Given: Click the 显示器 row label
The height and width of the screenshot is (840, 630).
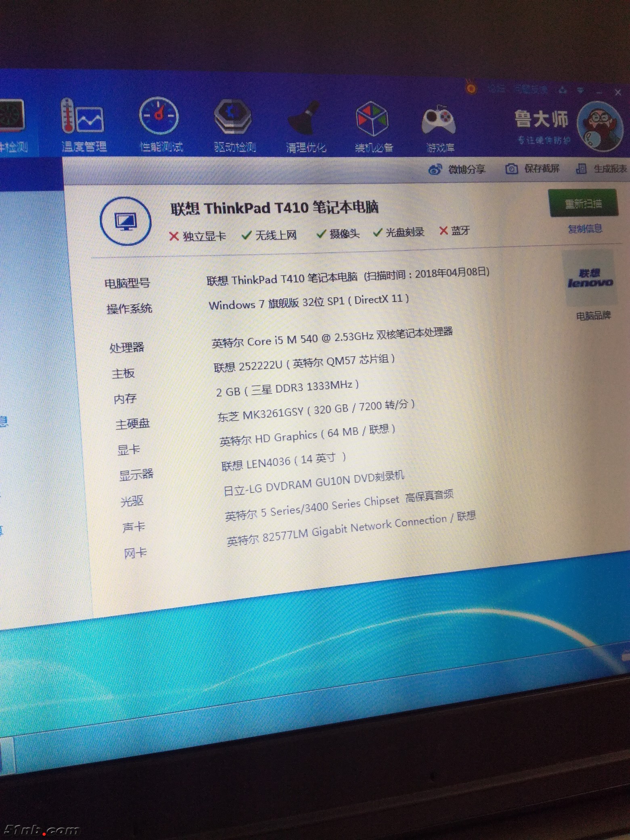Looking at the screenshot, I should coord(136,475).
